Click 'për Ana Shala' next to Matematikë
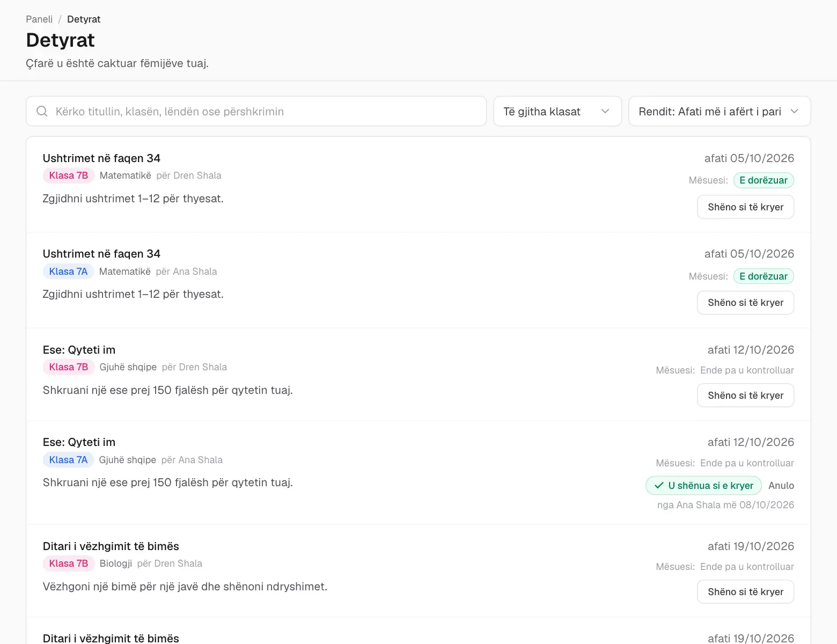The height and width of the screenshot is (644, 837). point(186,272)
